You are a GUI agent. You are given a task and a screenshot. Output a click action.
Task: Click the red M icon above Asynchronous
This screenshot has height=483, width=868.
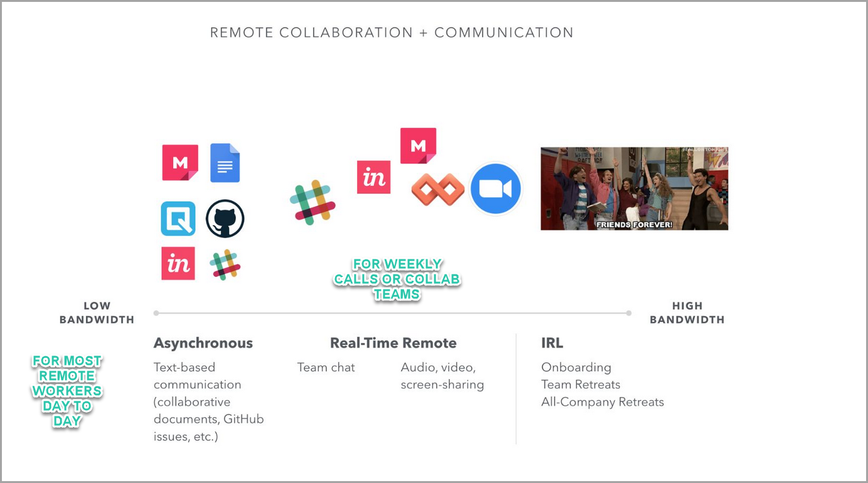point(180,163)
